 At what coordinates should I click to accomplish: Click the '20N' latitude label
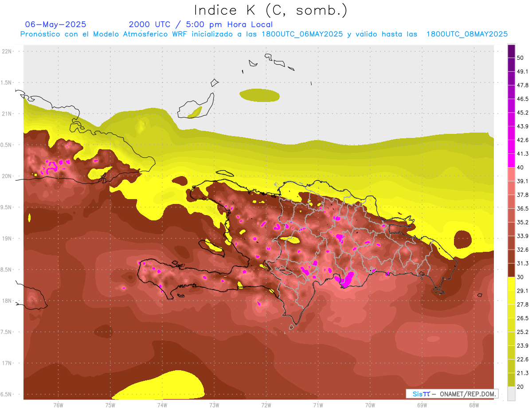7,176
